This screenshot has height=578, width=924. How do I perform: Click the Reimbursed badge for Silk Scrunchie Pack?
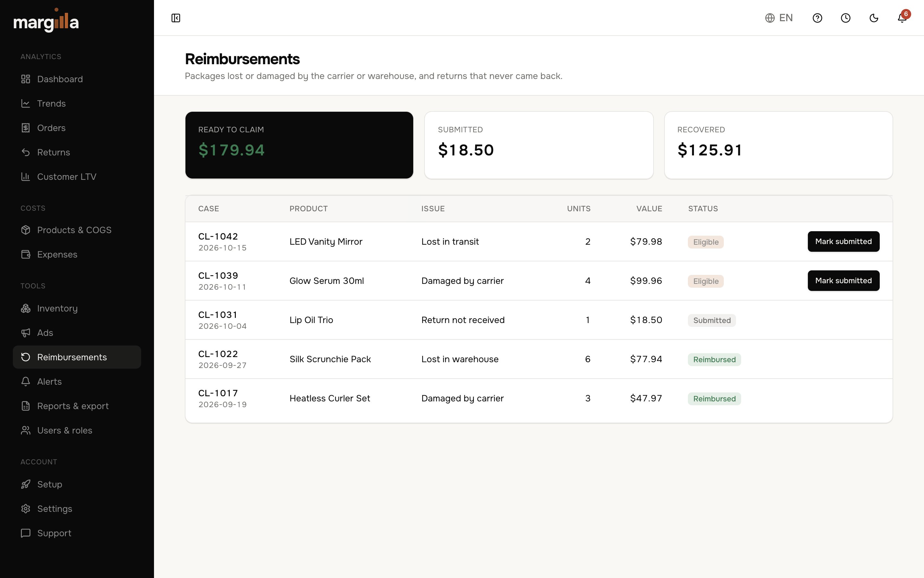click(714, 360)
